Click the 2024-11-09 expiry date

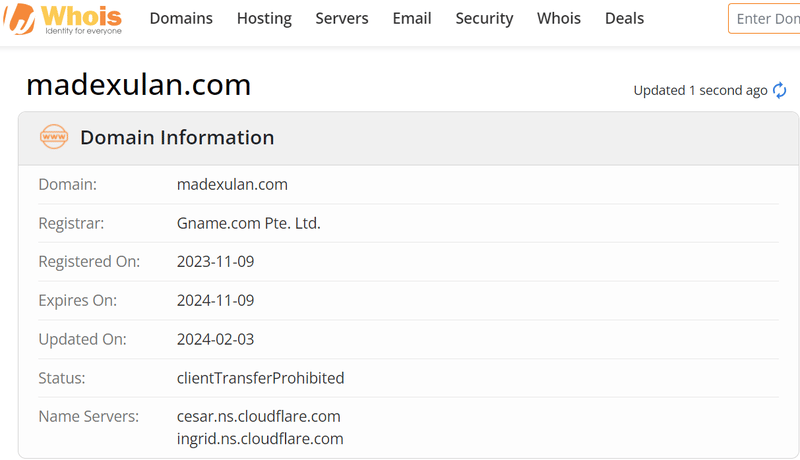tap(215, 300)
